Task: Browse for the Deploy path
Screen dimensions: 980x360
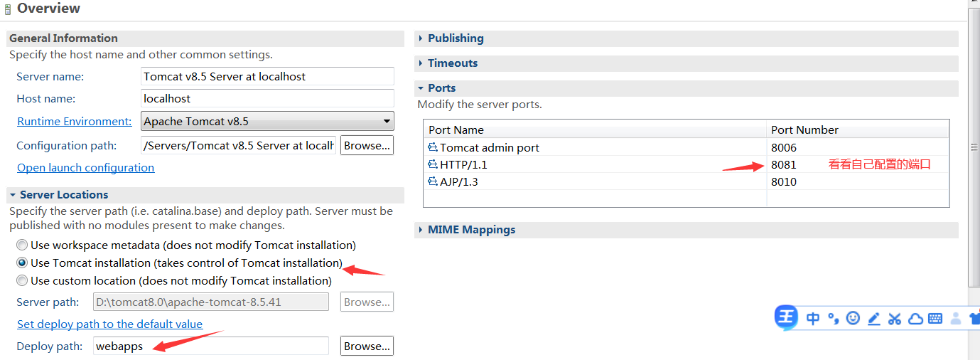Action: click(x=367, y=346)
